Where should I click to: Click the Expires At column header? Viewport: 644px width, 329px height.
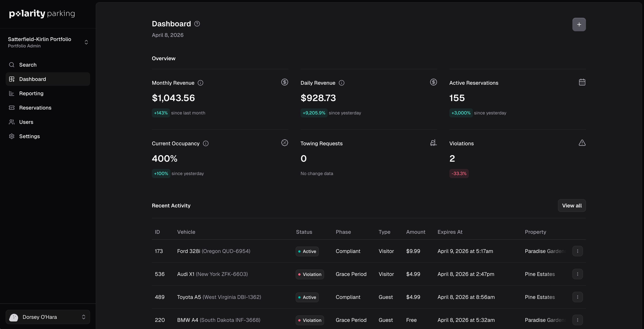450,232
